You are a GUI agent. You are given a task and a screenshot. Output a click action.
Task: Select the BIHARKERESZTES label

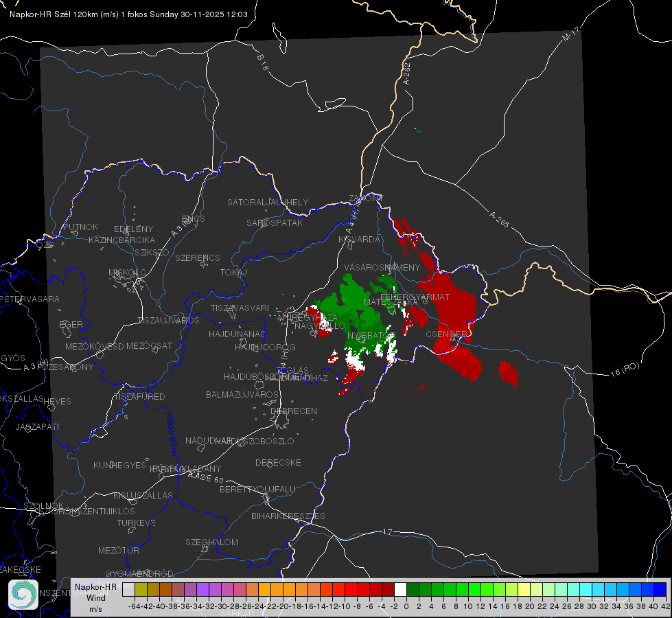tap(288, 516)
